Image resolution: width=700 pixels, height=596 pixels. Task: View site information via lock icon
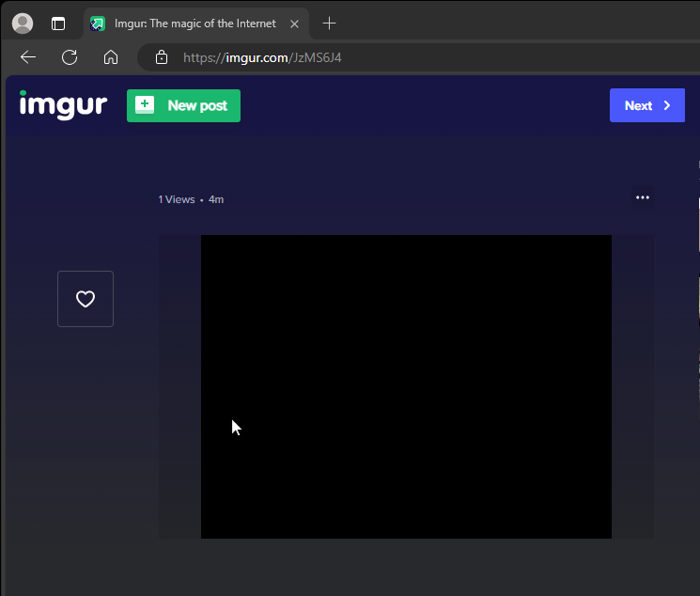[x=162, y=57]
